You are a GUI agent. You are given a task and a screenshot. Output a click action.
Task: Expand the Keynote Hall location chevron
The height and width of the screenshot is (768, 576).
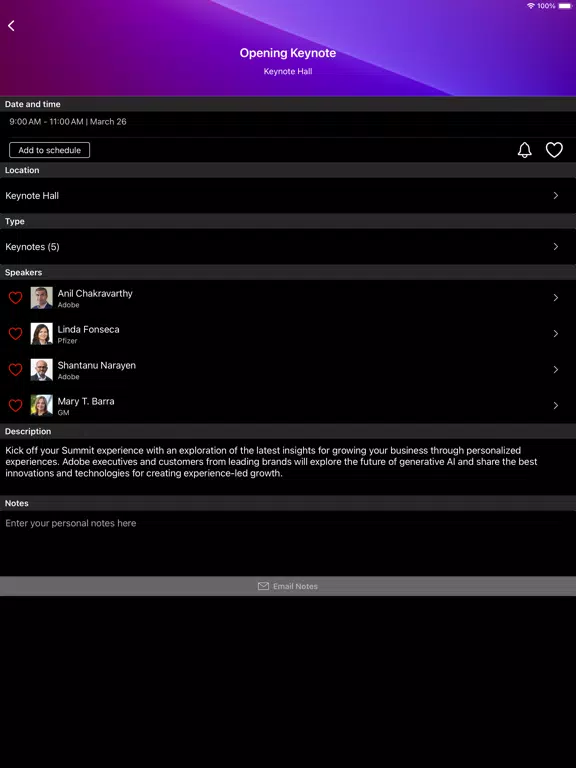click(555, 195)
